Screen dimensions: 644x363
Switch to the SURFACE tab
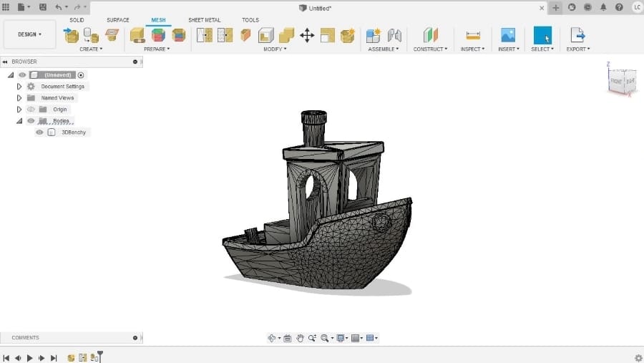(x=118, y=20)
